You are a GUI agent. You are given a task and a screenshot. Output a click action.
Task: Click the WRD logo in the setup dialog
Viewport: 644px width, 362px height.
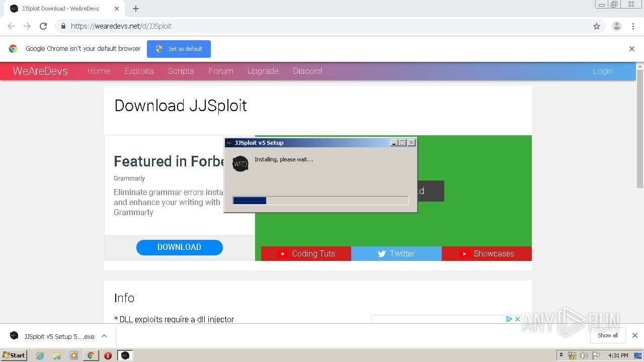[x=240, y=163]
